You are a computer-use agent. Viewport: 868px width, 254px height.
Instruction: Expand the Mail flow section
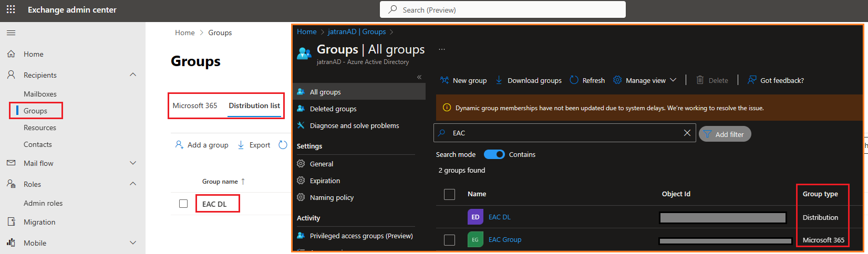[x=133, y=163]
